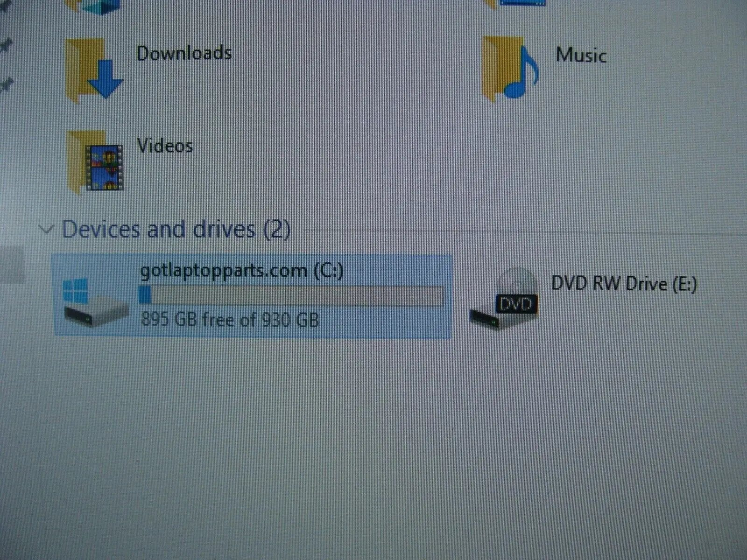Click the gotlaptopparts.com (C:) drive name
Image resolution: width=747 pixels, height=560 pixels.
coord(242,271)
